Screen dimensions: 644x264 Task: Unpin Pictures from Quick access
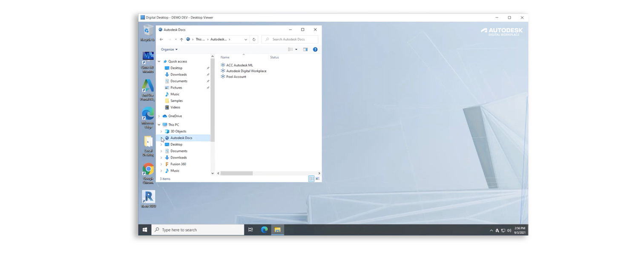coord(208,88)
